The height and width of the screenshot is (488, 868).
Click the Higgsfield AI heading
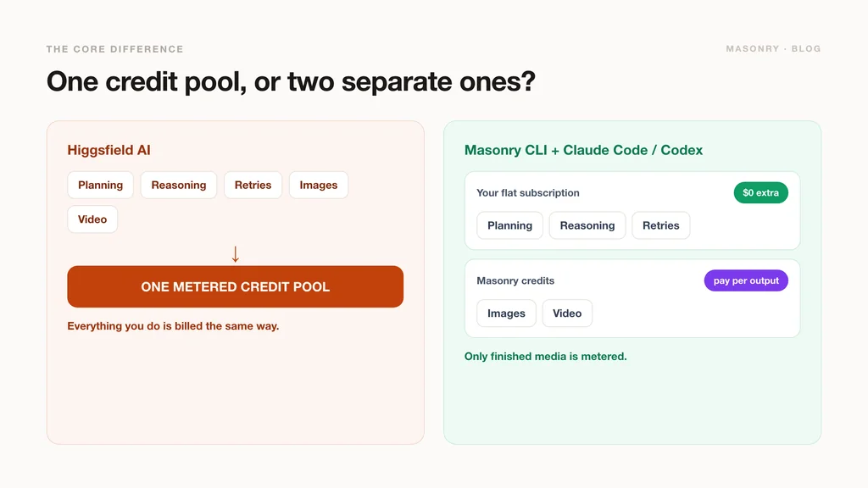point(109,150)
